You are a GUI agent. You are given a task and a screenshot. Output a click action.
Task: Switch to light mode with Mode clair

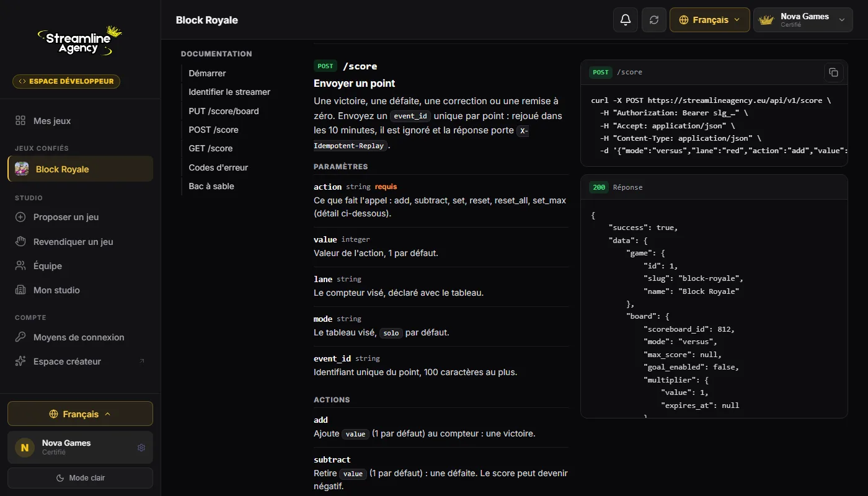[80, 478]
